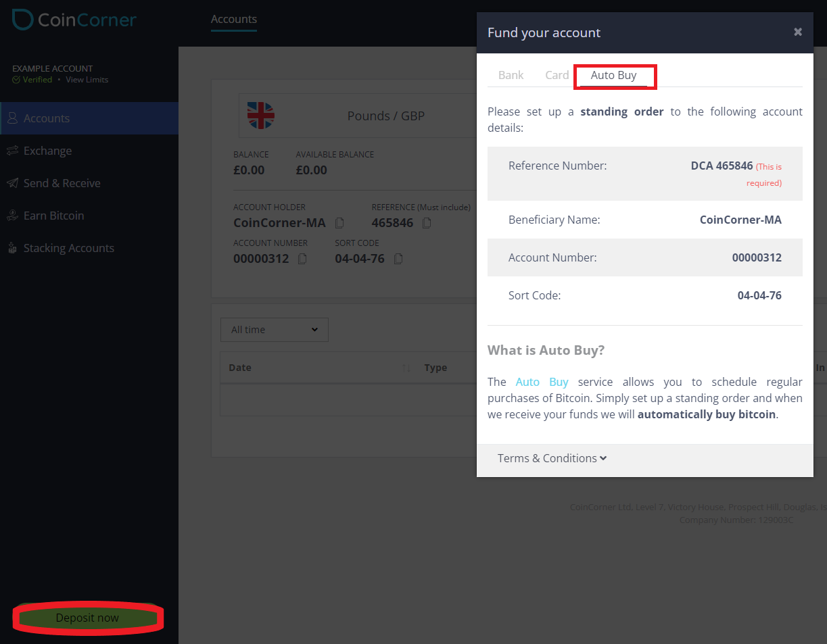The height and width of the screenshot is (644, 827).
Task: Select the Accounts top navigation tab
Action: tap(234, 20)
